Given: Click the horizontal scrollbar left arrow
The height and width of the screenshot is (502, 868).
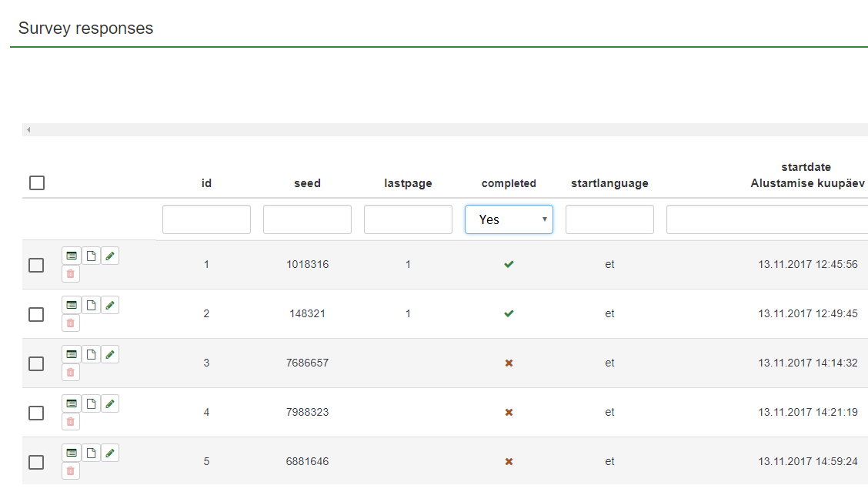Looking at the screenshot, I should tap(28, 129).
